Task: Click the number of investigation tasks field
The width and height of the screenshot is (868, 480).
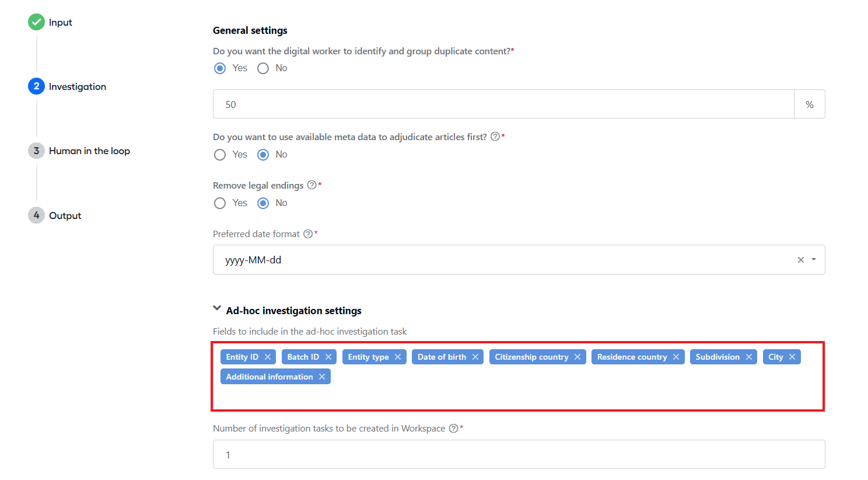Action: 519,454
